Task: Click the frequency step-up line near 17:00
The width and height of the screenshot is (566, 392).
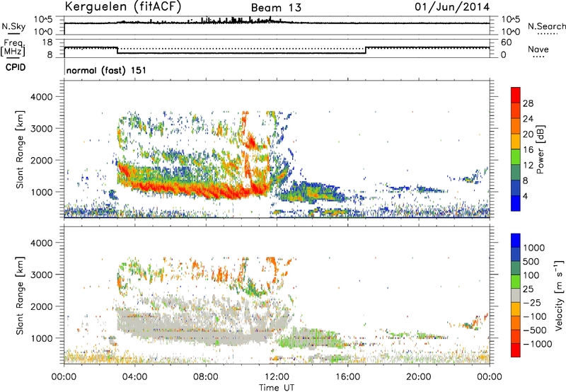Action: click(x=366, y=50)
